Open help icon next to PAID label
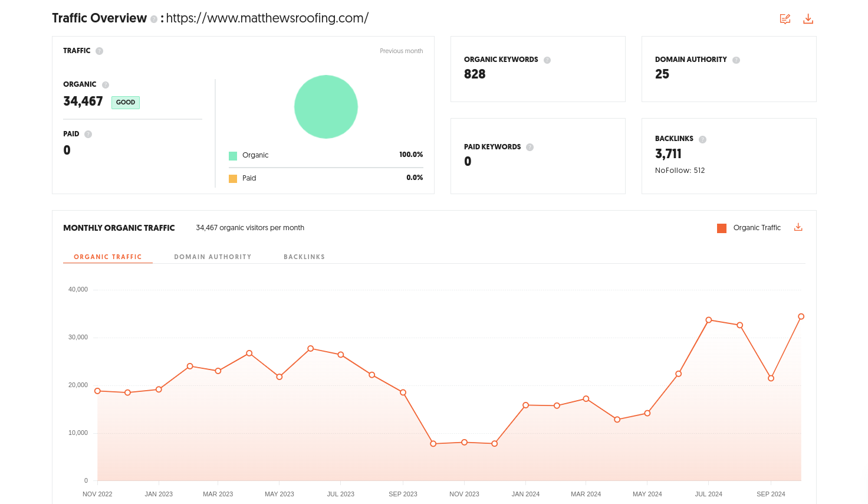 (88, 134)
